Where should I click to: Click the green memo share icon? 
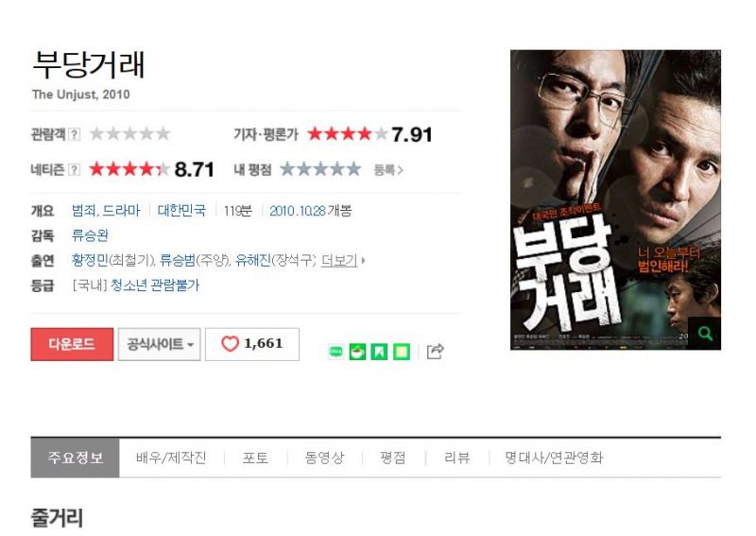402,352
